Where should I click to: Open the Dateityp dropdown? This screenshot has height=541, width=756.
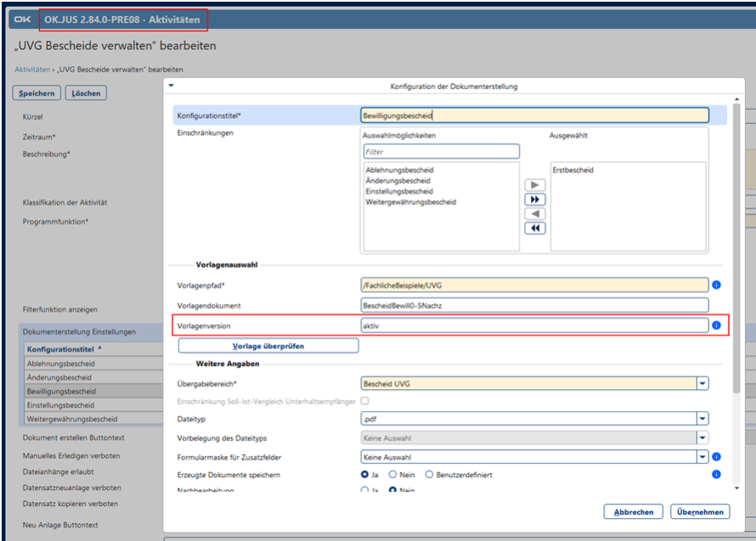pos(702,419)
